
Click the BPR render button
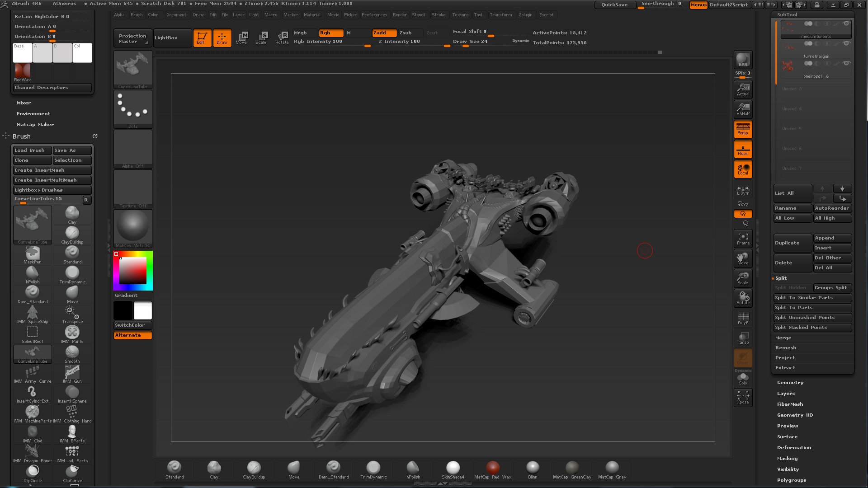743,60
